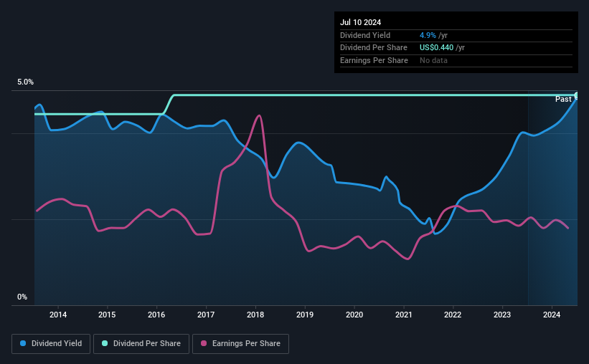Click the US$0.440 dividend per share value
Image resolution: width=589 pixels, height=364 pixels.
tap(436, 48)
